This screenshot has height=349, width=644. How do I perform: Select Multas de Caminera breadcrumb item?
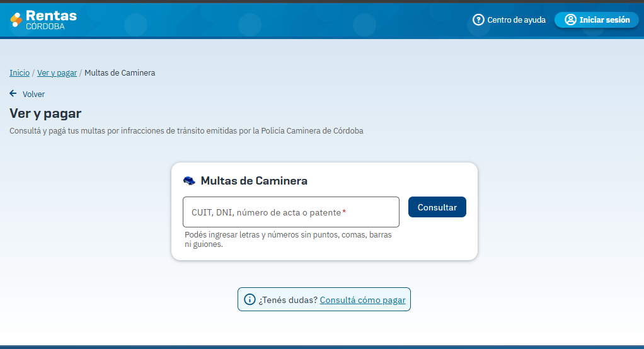120,72
